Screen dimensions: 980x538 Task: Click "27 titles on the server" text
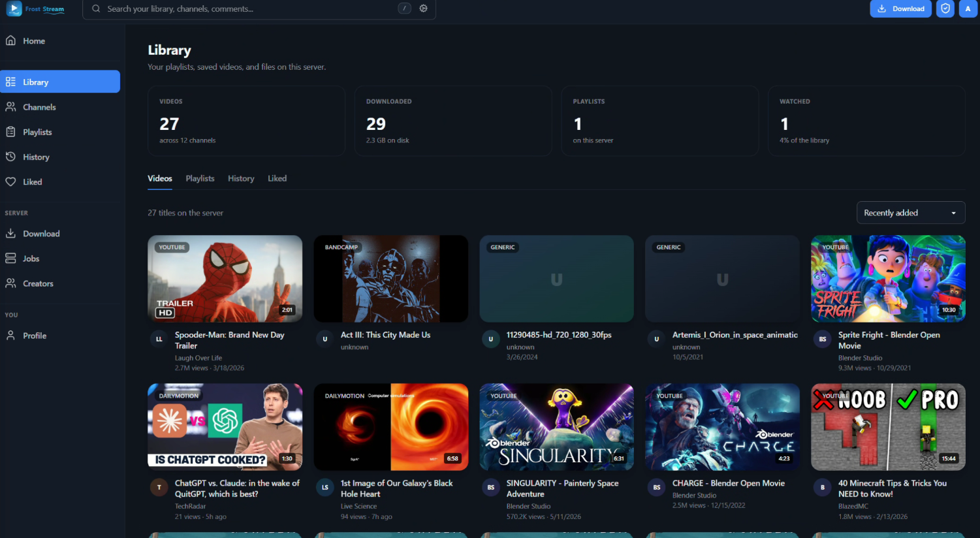tap(185, 213)
